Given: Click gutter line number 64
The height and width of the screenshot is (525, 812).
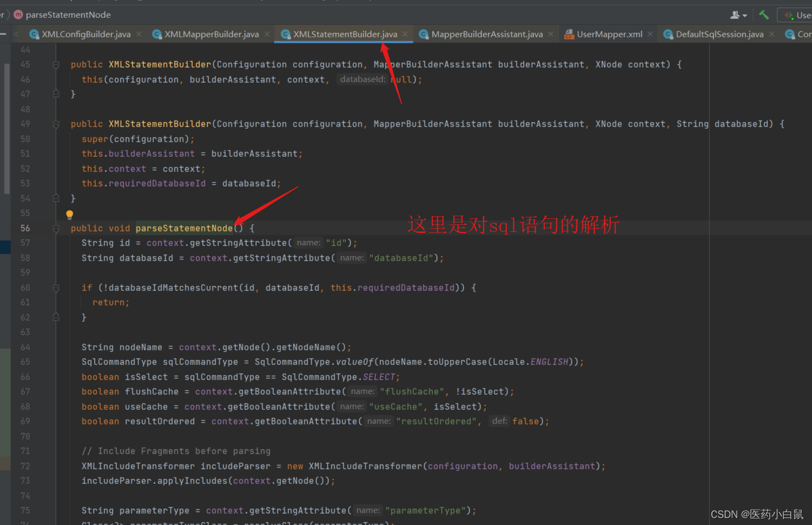Looking at the screenshot, I should (25, 347).
